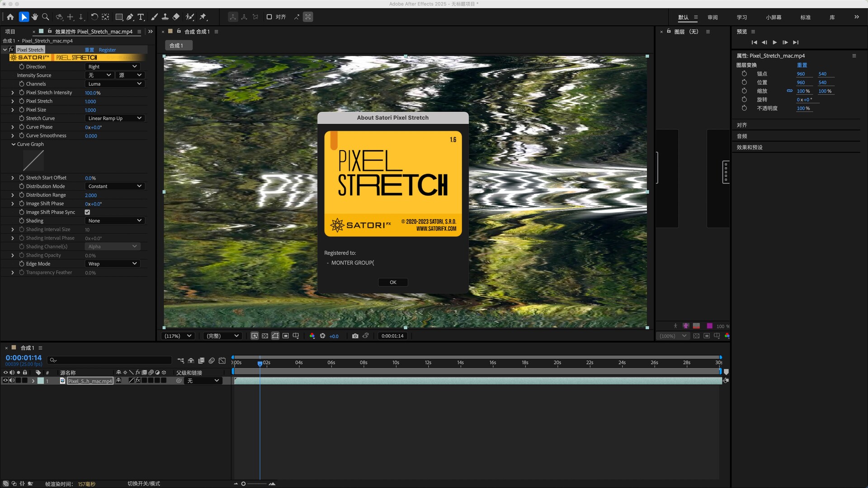Hide layer Pixel_Stretch video with eye icon

5,381
